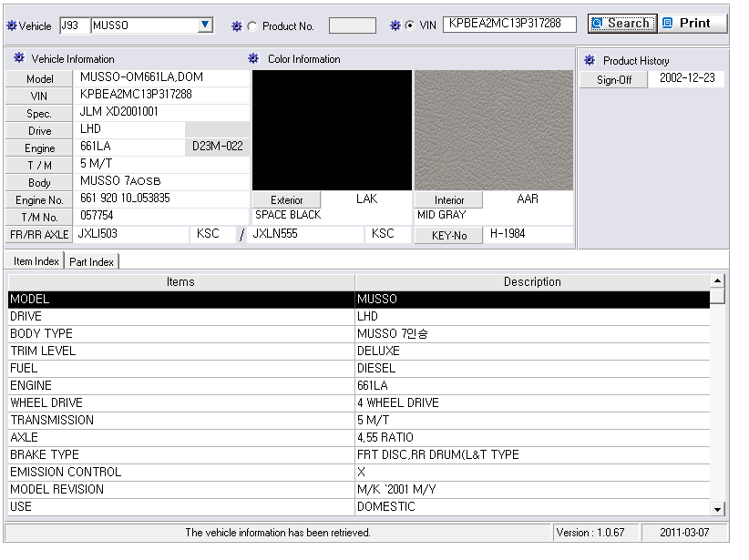Viewport: 749px width, 560px height.
Task: Click the Color Information gear icon
Action: point(253,59)
